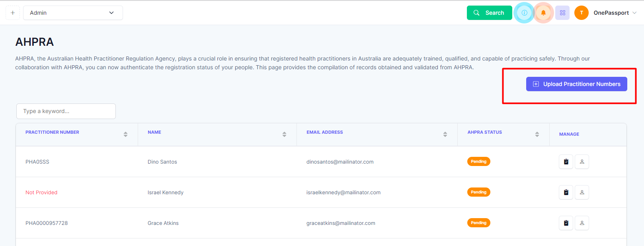Open the info circle icon
644x246 pixels.
pyautogui.click(x=524, y=13)
